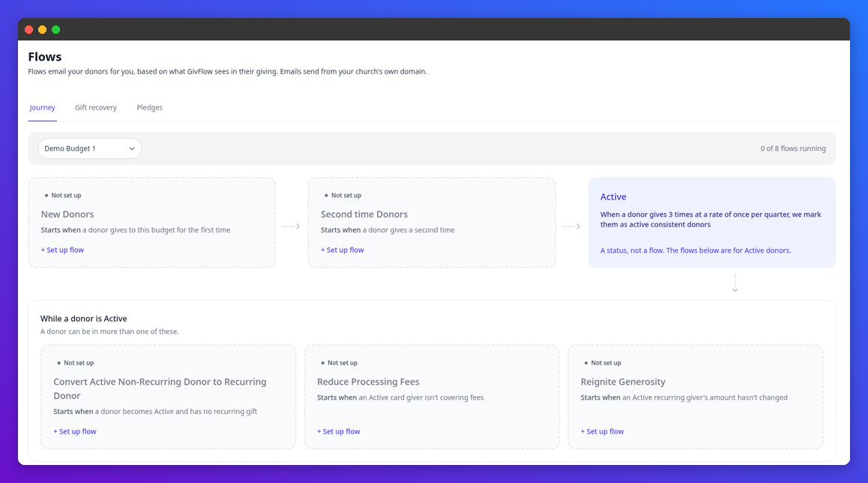Click the New Donors card title
The height and width of the screenshot is (483, 868).
click(67, 214)
